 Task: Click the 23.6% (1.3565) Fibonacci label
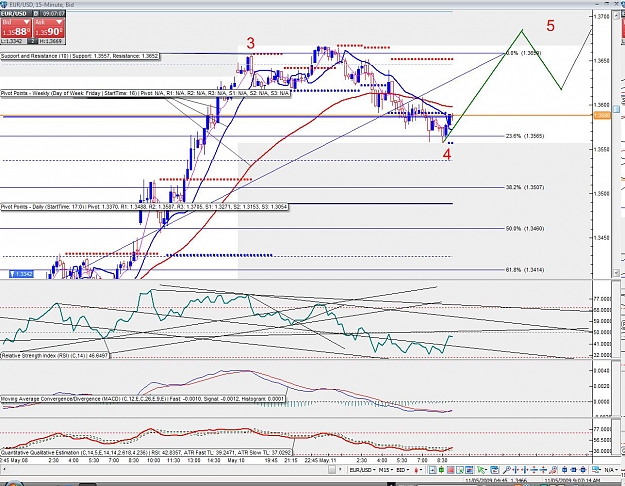click(x=525, y=136)
